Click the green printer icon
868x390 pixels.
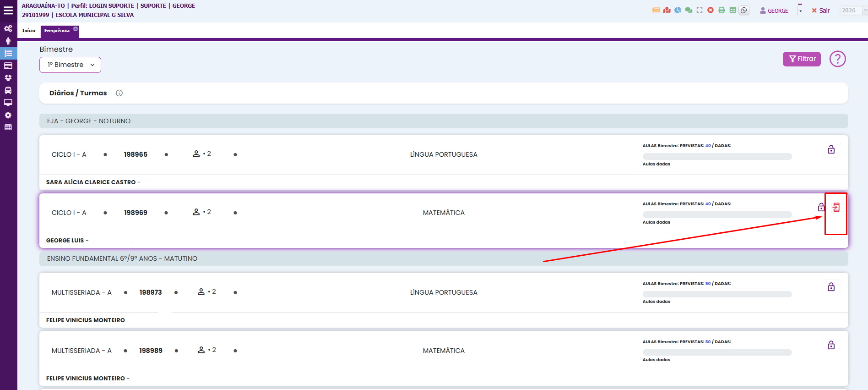[722, 10]
